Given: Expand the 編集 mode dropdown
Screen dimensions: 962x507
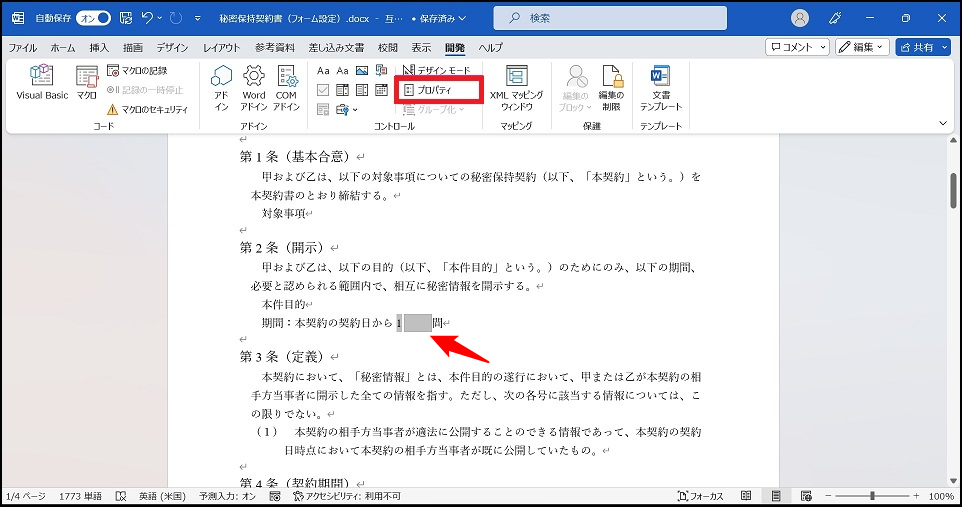Looking at the screenshot, I should tap(861, 47).
